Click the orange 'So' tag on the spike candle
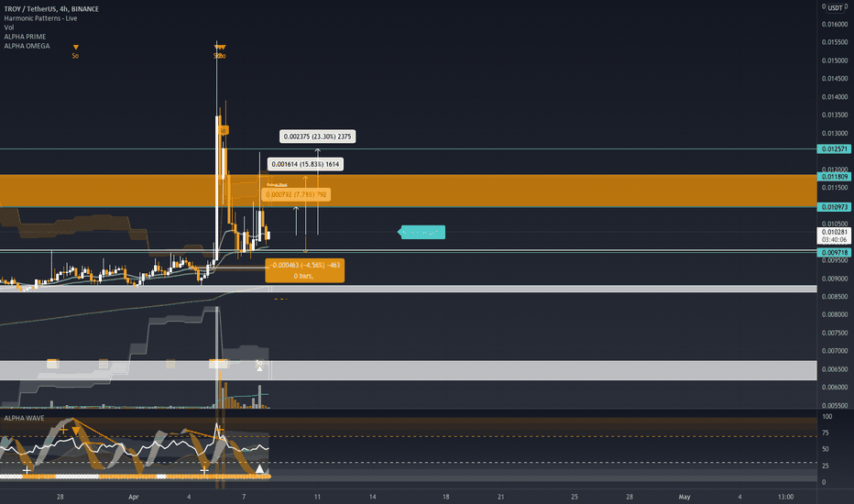Viewport: 854px width, 504px height. point(224,130)
